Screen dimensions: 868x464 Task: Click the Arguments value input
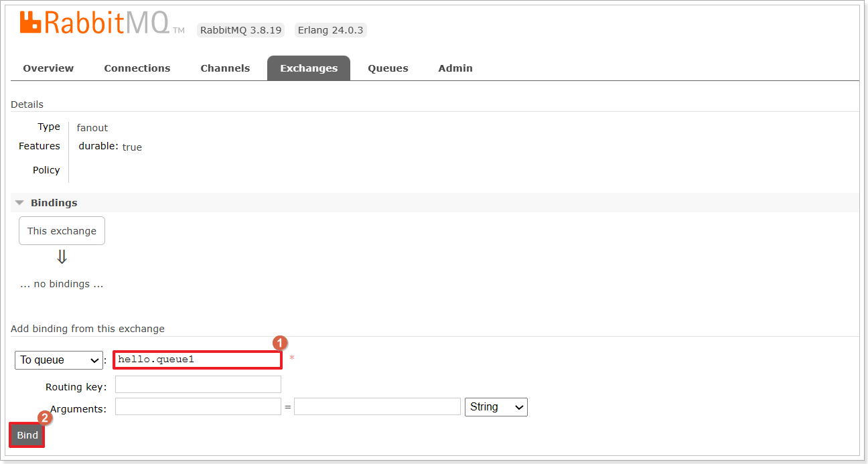click(x=377, y=406)
